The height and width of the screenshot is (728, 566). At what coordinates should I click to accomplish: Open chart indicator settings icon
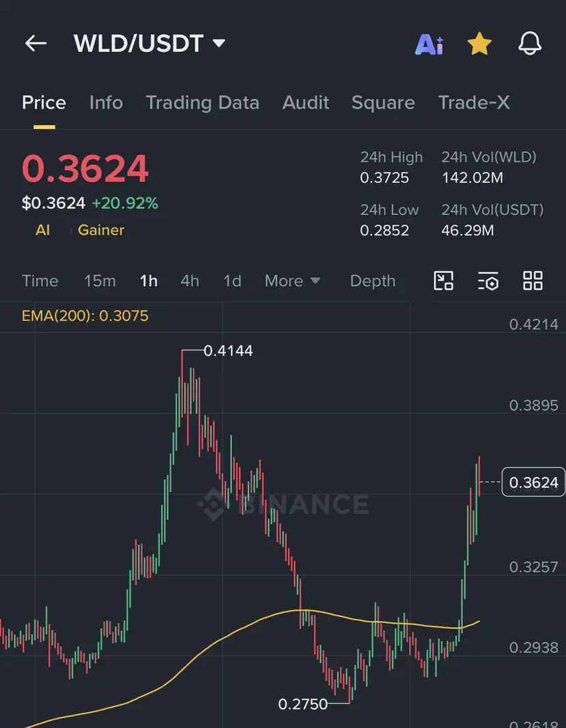[x=488, y=281]
